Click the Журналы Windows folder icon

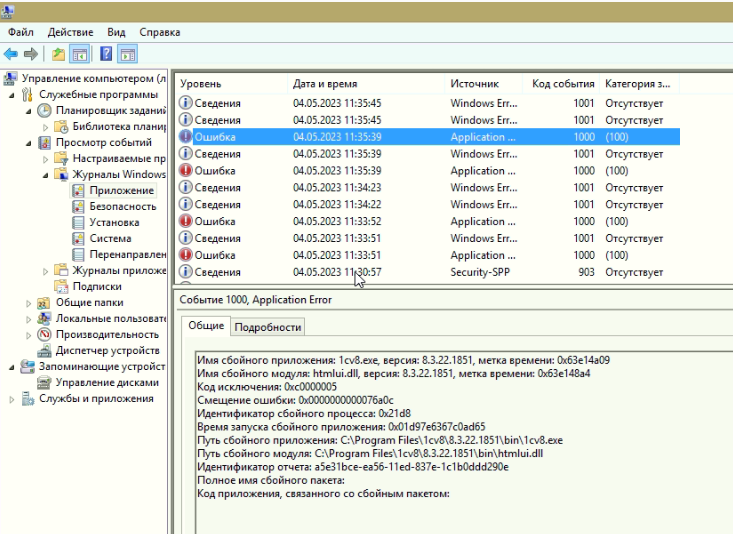click(x=61, y=174)
